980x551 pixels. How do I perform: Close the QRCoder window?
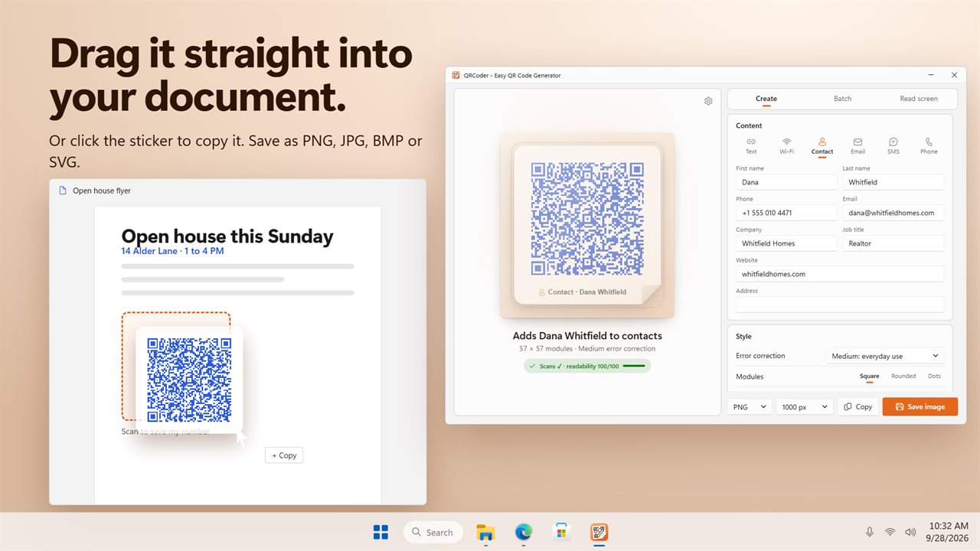pyautogui.click(x=954, y=75)
